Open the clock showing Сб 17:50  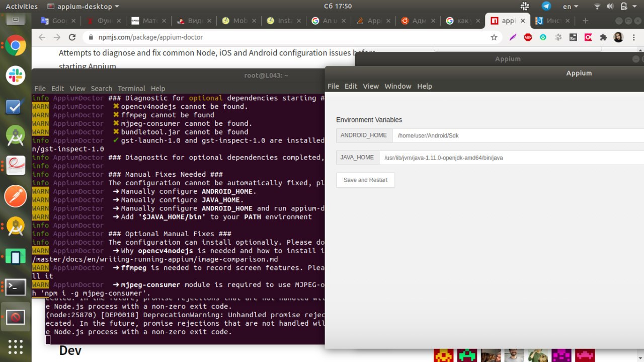pos(337,7)
